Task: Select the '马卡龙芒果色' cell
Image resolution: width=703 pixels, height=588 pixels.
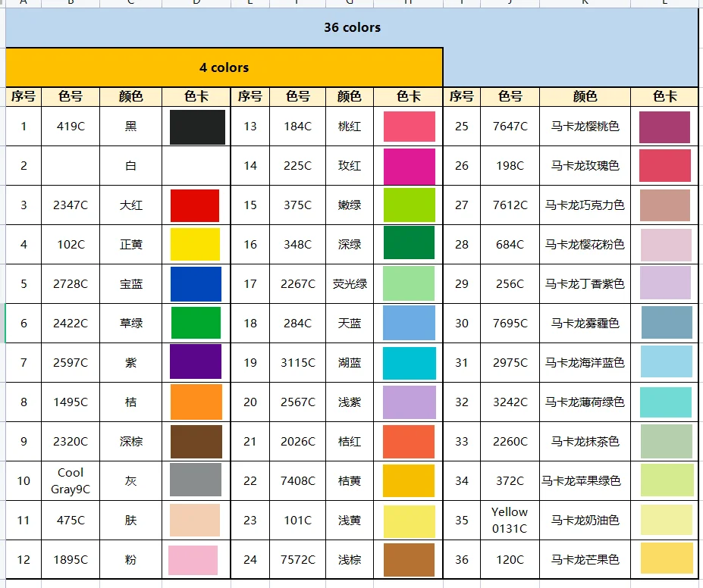Action: click(x=585, y=560)
